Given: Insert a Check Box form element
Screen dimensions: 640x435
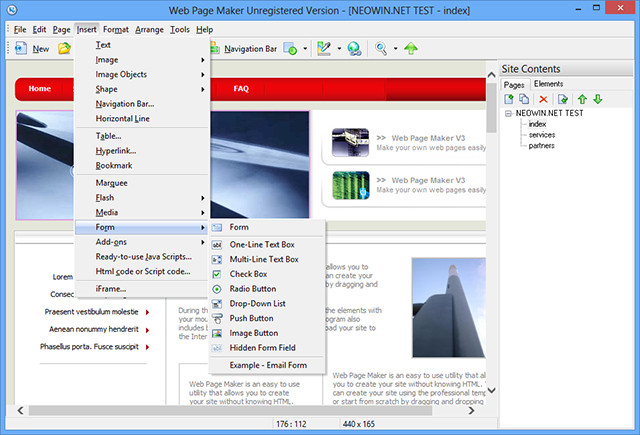Looking at the screenshot, I should (x=249, y=273).
